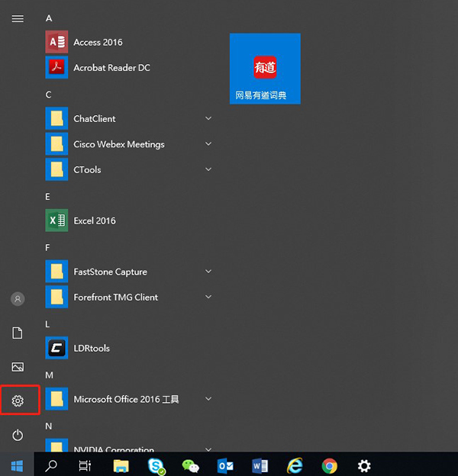The height and width of the screenshot is (476, 458).
Task: Click the letter N group header
Action: click(x=49, y=426)
